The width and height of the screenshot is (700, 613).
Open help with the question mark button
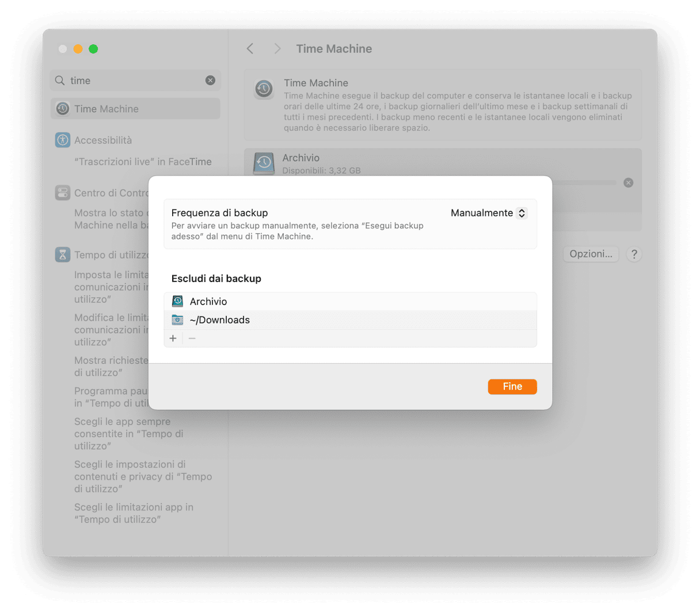click(634, 254)
